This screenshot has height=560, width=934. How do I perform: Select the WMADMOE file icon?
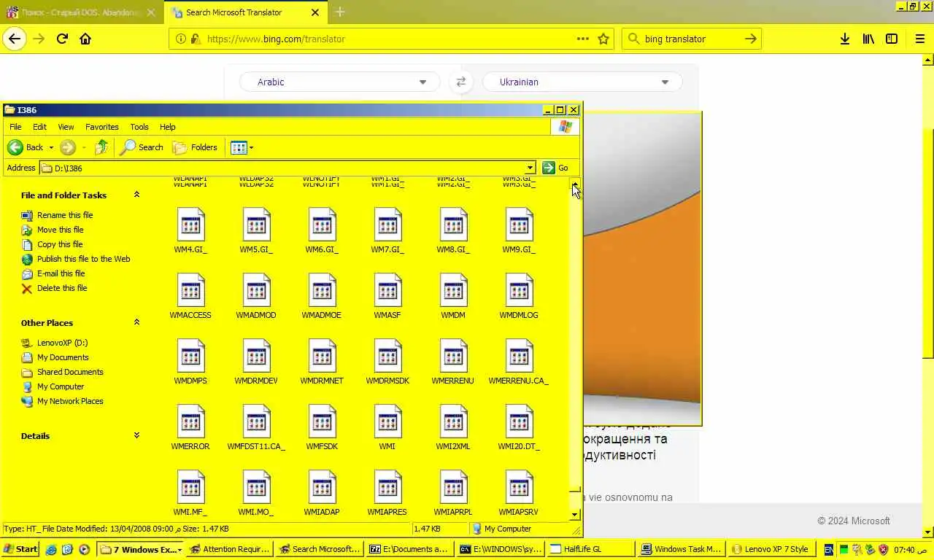tap(322, 290)
